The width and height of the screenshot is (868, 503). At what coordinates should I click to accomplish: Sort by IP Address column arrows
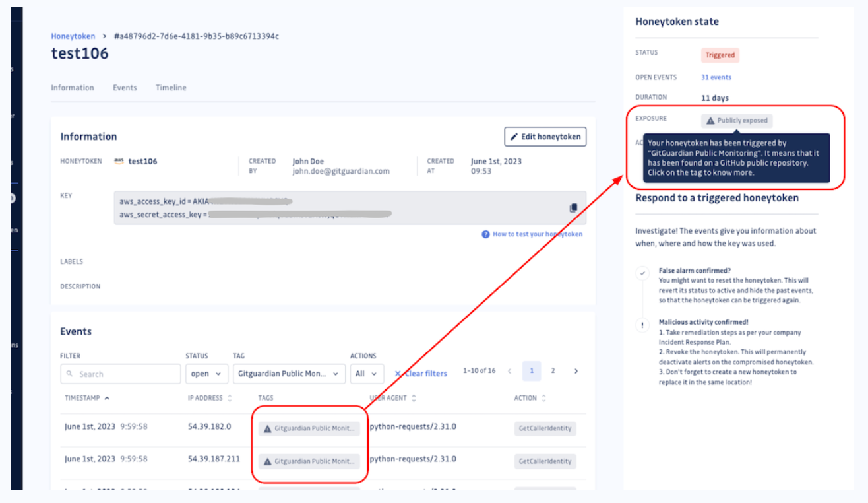coord(230,398)
